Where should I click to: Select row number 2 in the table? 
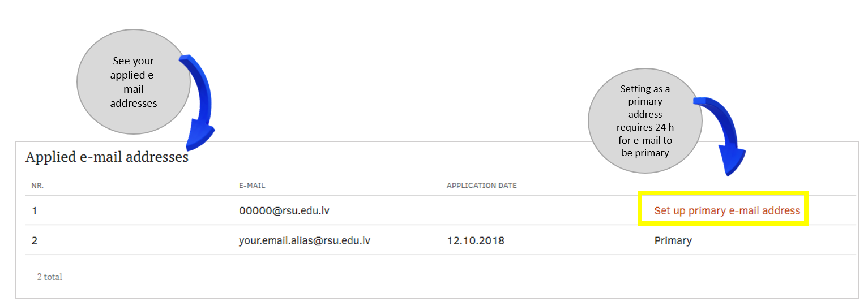tap(35, 240)
